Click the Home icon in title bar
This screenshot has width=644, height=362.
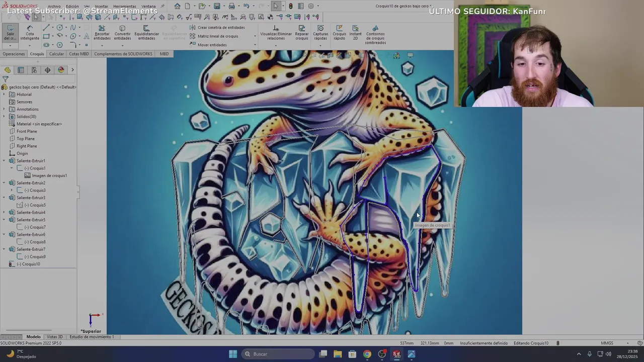tap(177, 6)
